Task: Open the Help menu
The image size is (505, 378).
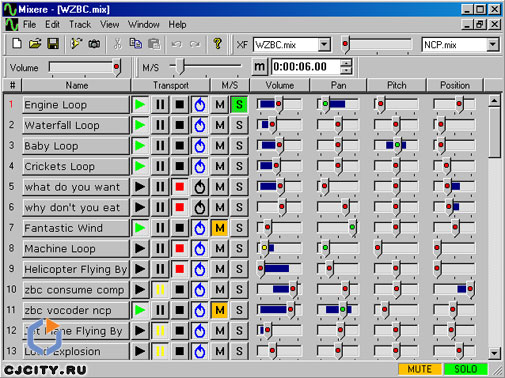Action: coord(177,25)
